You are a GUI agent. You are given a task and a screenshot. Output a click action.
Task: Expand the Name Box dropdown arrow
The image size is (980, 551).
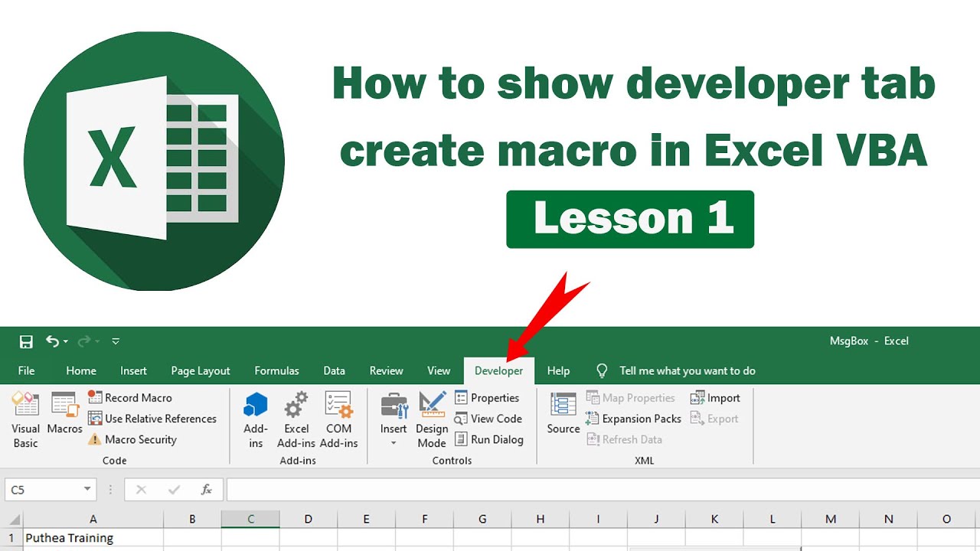tap(87, 490)
